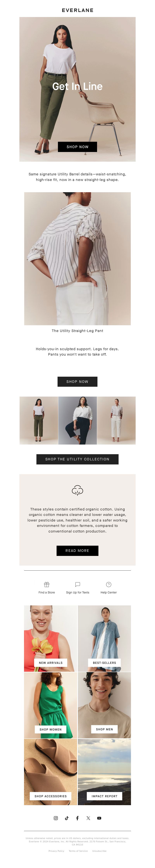This screenshot has height=868, width=155.
Task: Click the Unsubscribe footer link
Action: click(99, 851)
